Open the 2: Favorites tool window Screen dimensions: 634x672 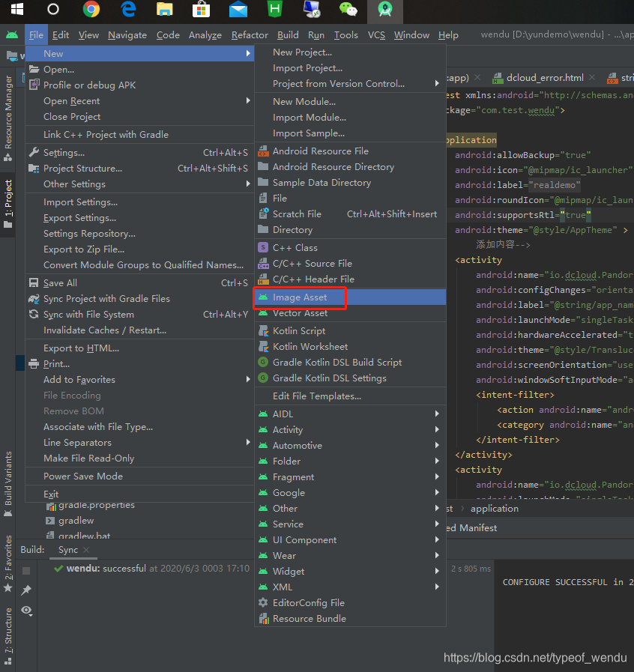tap(8, 563)
